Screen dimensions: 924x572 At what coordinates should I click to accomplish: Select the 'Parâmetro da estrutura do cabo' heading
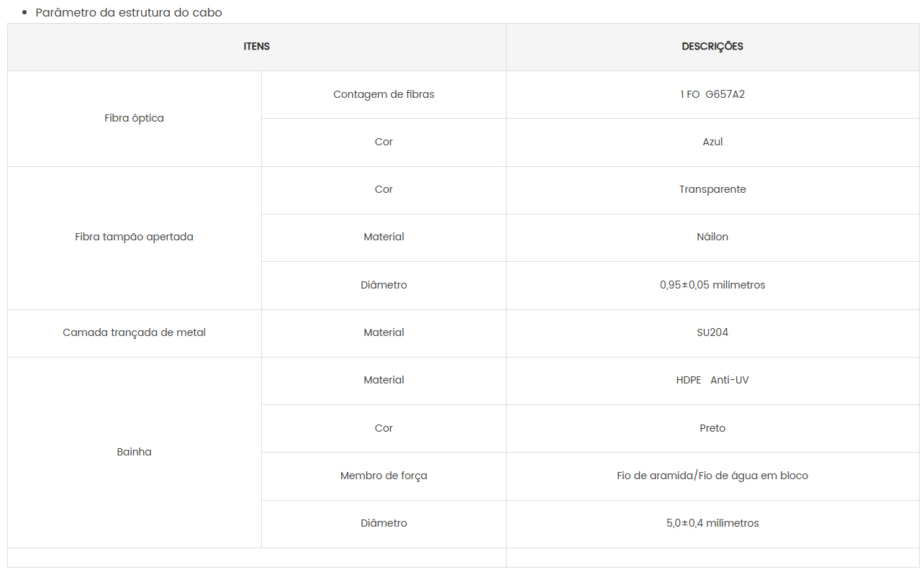coord(129,12)
